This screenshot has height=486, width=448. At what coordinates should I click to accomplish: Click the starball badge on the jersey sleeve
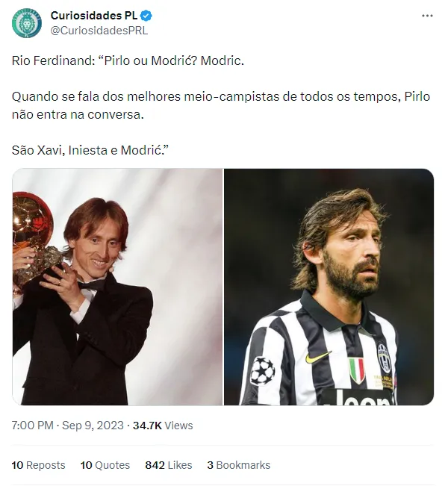tap(262, 370)
